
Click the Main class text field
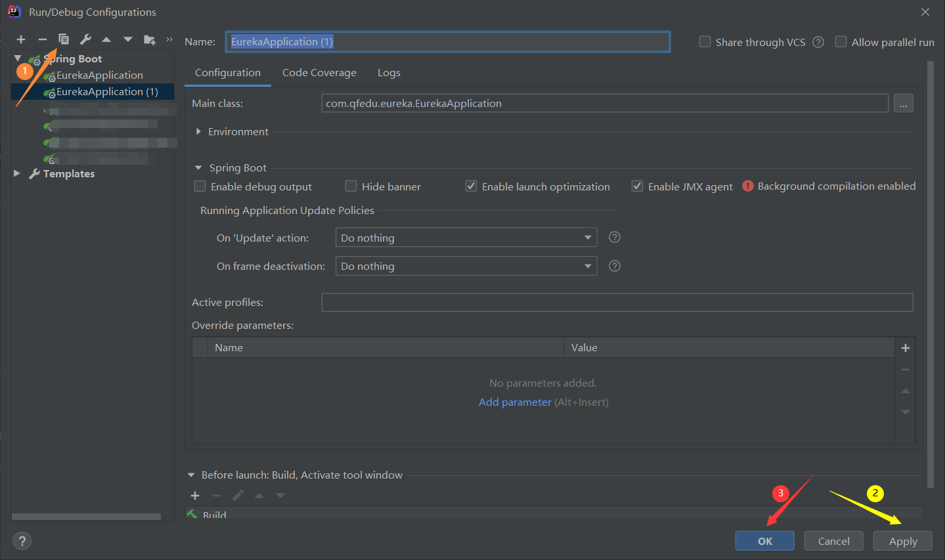point(605,103)
